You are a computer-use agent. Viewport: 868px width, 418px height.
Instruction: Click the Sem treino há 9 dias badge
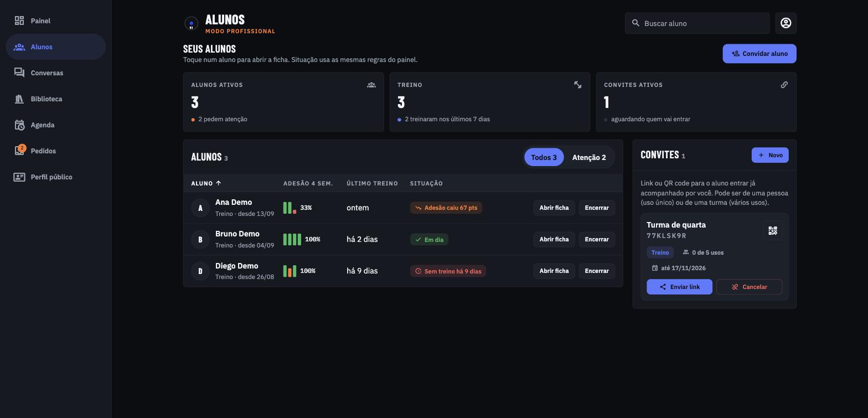point(448,271)
